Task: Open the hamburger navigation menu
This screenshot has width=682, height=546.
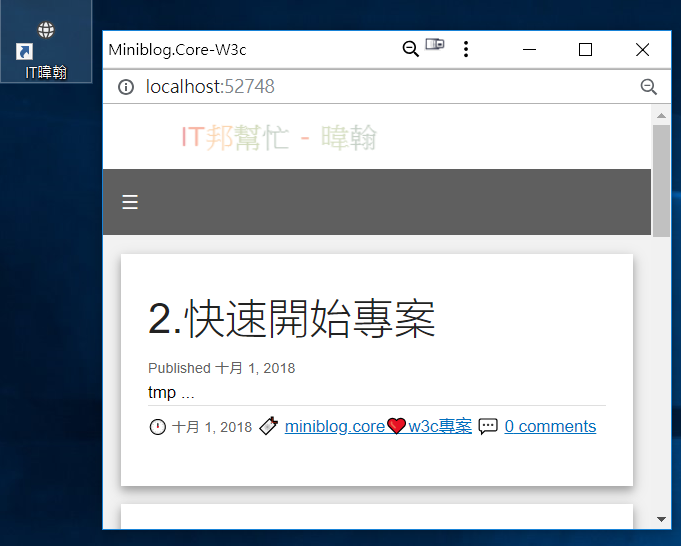Action: pos(130,202)
